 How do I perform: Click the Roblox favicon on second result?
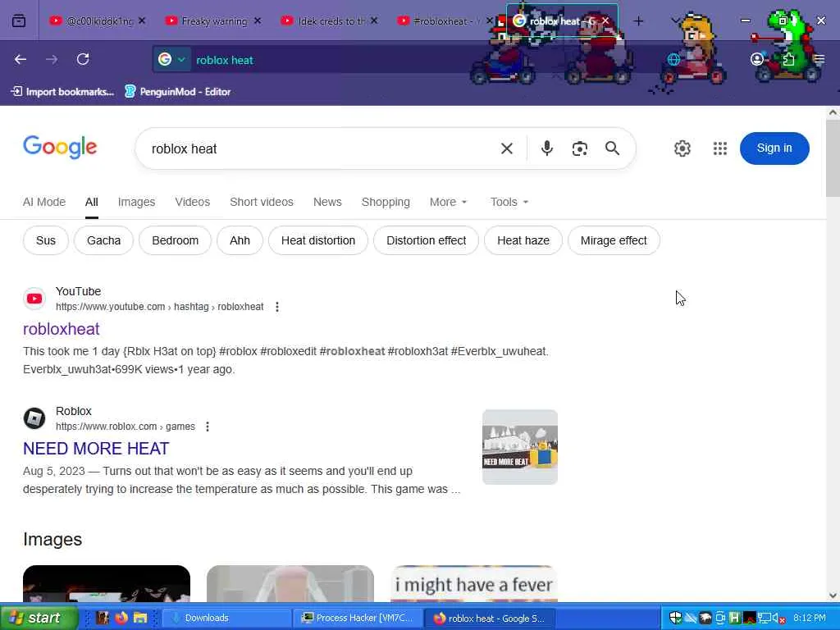[34, 418]
